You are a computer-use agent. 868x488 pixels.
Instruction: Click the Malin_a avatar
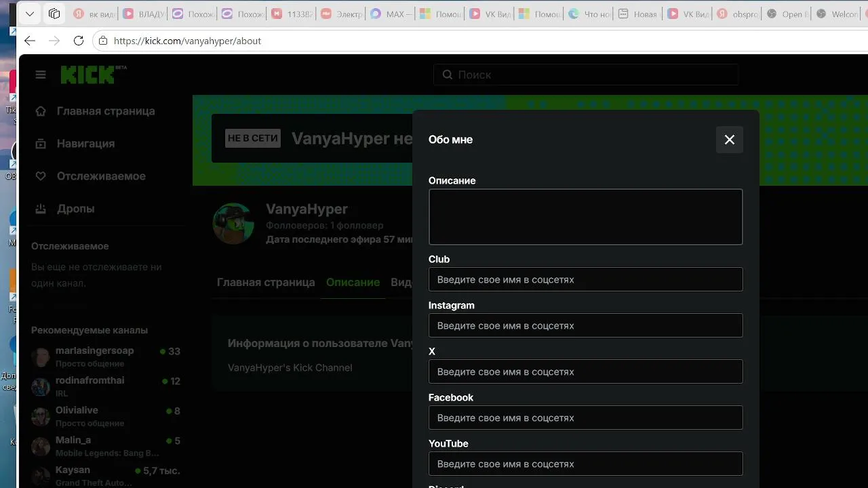(x=41, y=447)
